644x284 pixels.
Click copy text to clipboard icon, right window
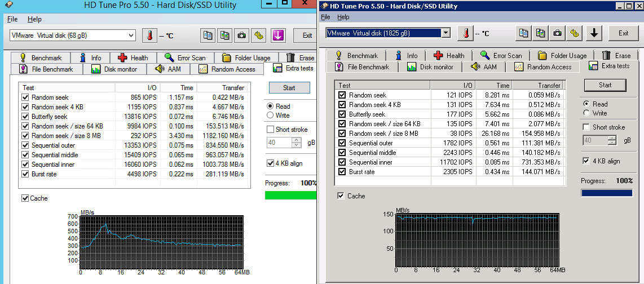click(523, 33)
